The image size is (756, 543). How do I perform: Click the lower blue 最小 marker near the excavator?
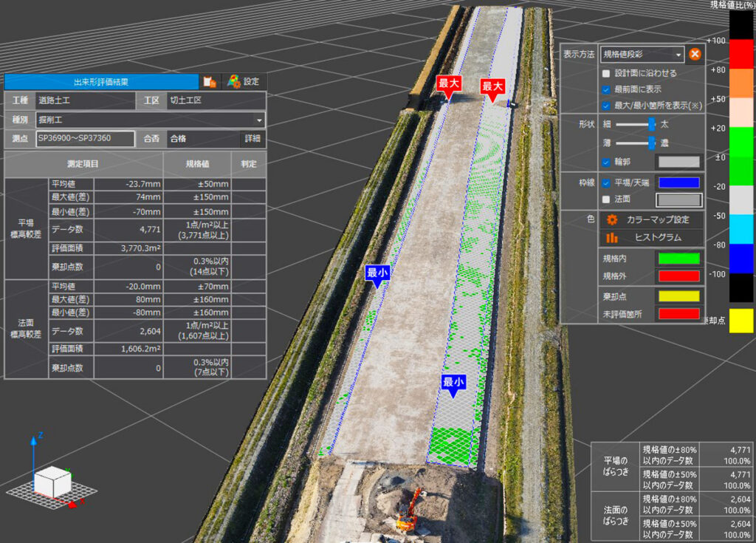click(453, 383)
